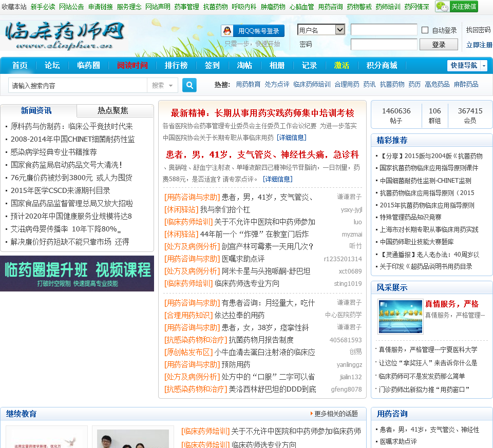Image resolution: width=493 pixels, height=448 pixels.
Task: Click the 367415 会员 counter
Action: (x=470, y=115)
